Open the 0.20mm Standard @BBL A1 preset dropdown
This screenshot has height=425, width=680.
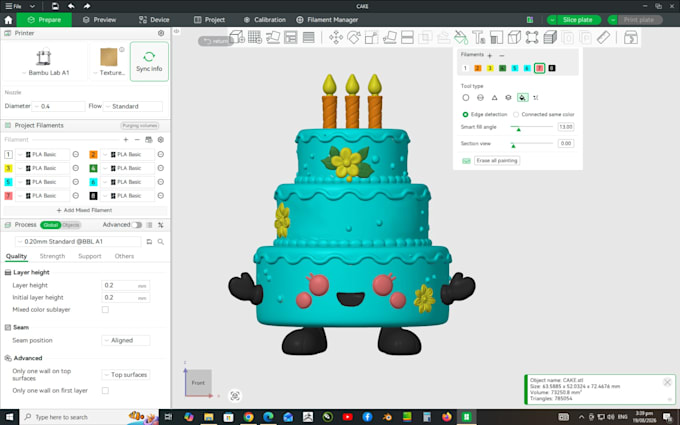pos(78,242)
